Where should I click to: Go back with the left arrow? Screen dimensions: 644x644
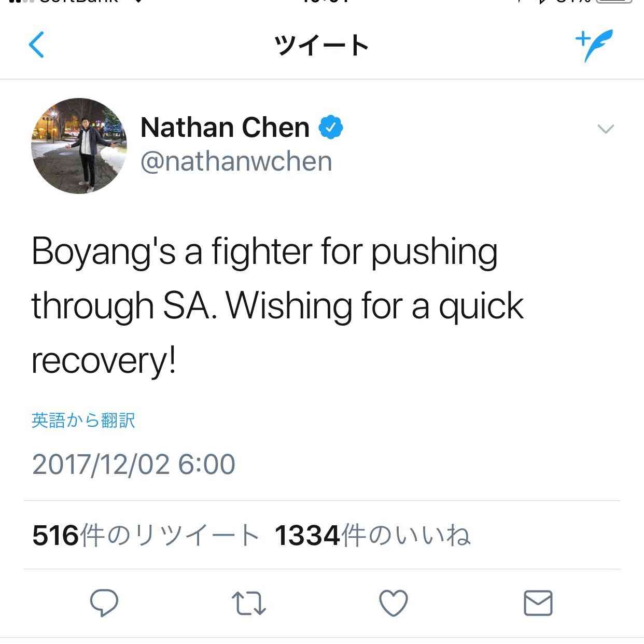[x=36, y=45]
